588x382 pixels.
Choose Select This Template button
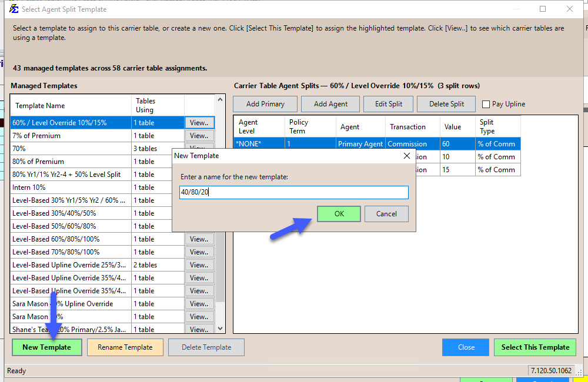pyautogui.click(x=535, y=347)
